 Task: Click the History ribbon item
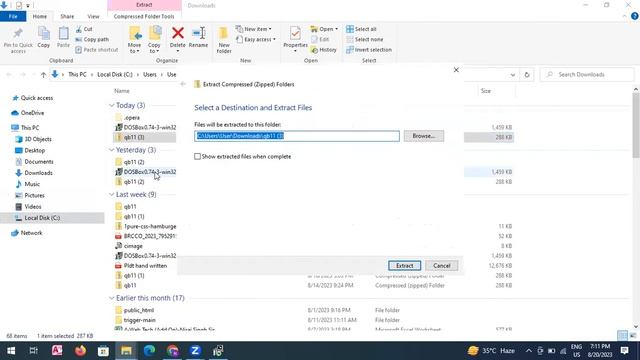324,50
